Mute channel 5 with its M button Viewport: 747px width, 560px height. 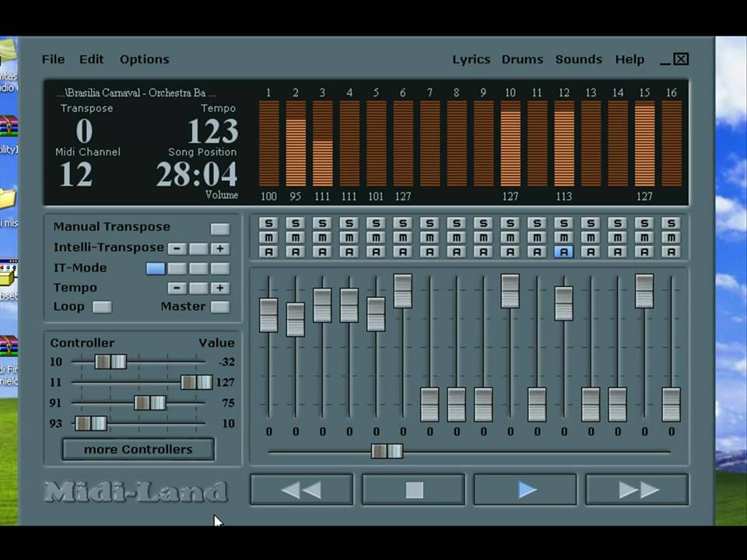click(376, 237)
